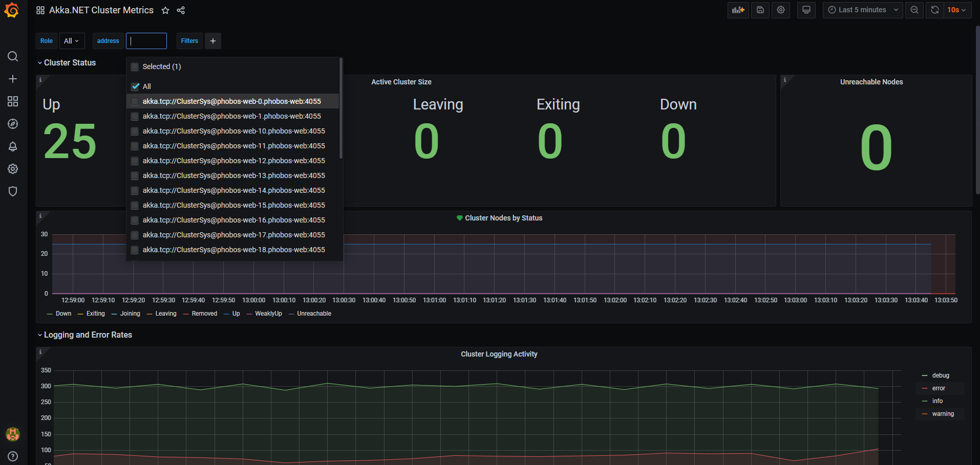Open the Role All dropdown
Viewport: 980px width, 465px height.
tap(72, 41)
